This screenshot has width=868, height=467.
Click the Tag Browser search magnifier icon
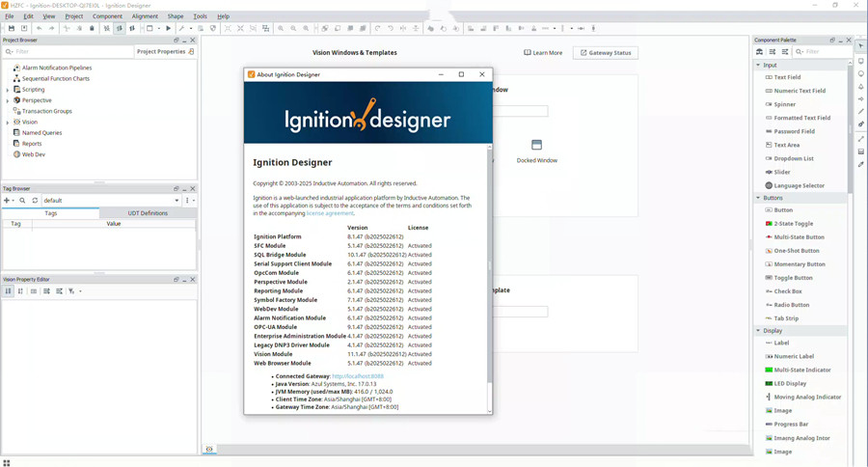click(x=23, y=201)
